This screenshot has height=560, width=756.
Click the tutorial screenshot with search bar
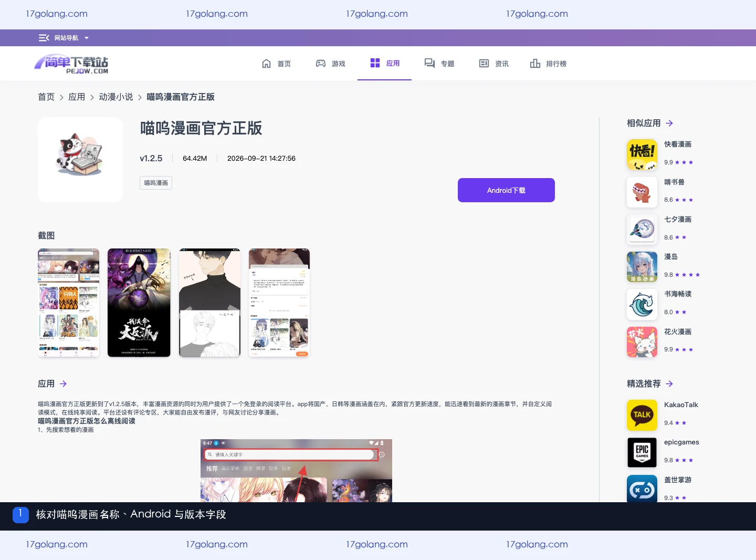point(296,471)
